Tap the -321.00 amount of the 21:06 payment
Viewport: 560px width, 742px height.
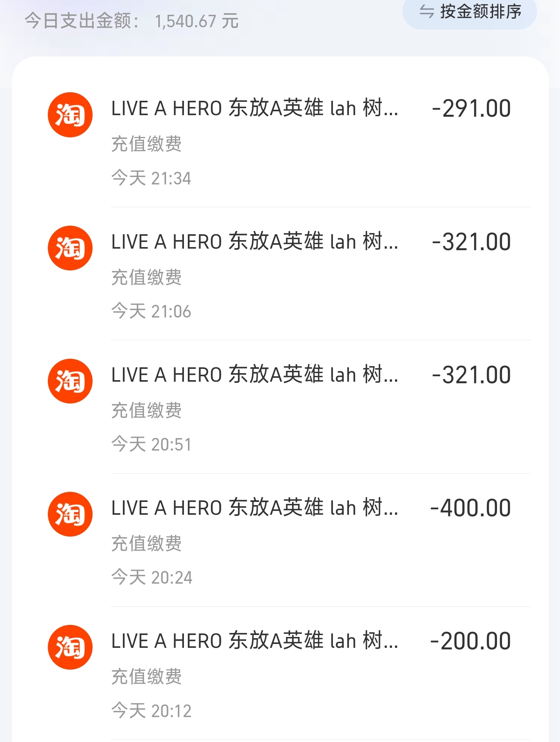coord(471,242)
